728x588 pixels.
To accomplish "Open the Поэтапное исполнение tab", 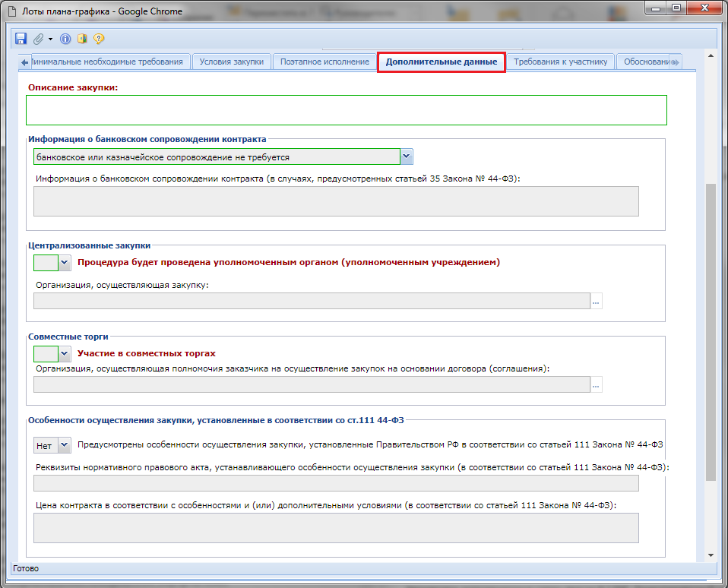I will [x=324, y=62].
